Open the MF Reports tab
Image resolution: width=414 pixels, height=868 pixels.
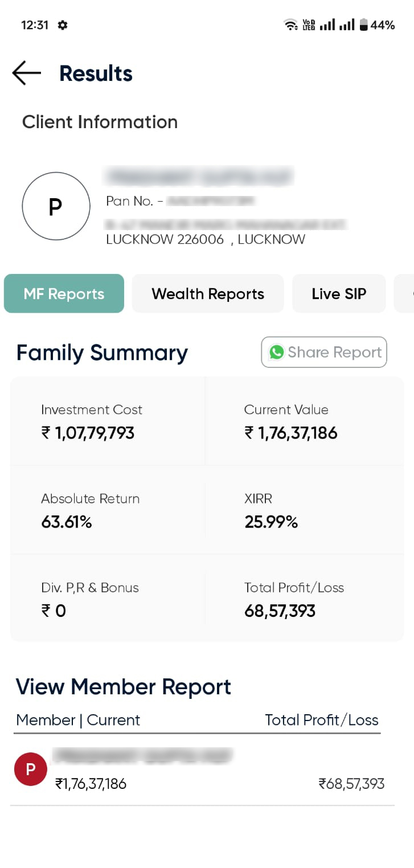(x=64, y=294)
